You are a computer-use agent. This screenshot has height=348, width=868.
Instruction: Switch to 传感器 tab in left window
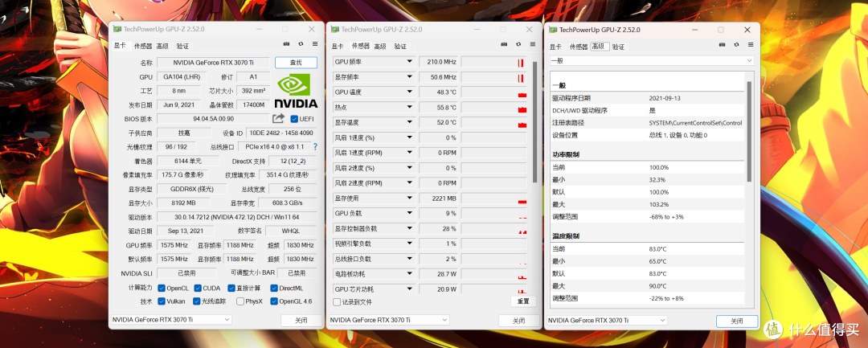coord(143,47)
